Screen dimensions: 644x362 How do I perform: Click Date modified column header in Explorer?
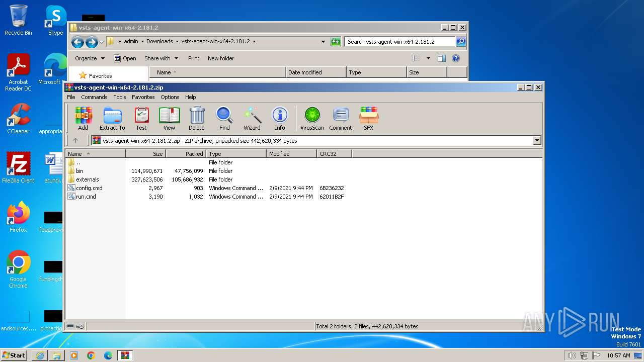click(x=316, y=72)
